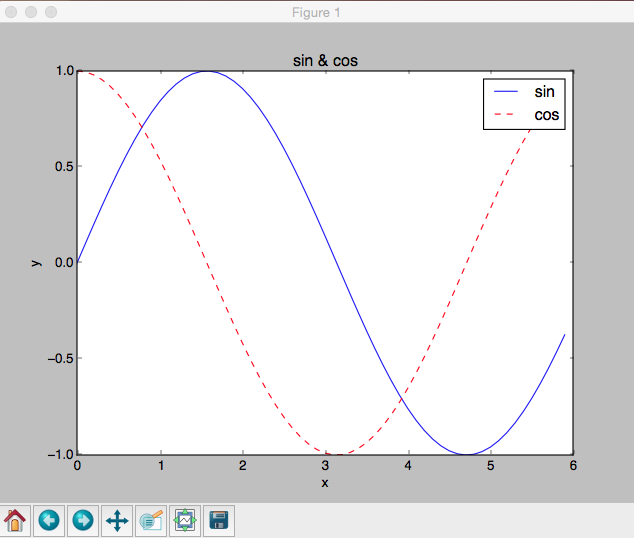
Task: Click the y-axis tick label 0.5
Action: [64, 166]
